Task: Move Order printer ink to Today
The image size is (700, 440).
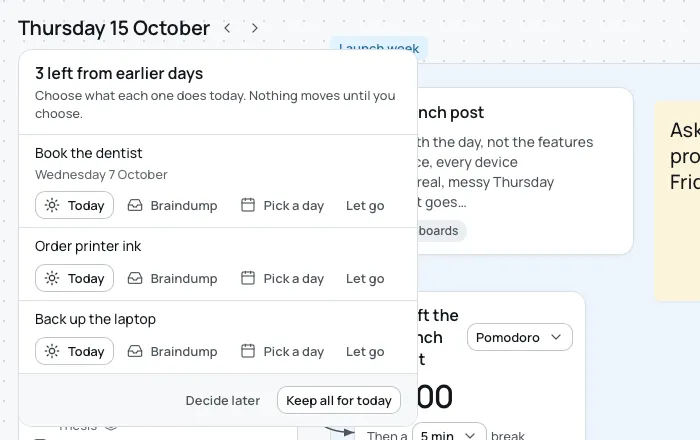Action: (74, 278)
